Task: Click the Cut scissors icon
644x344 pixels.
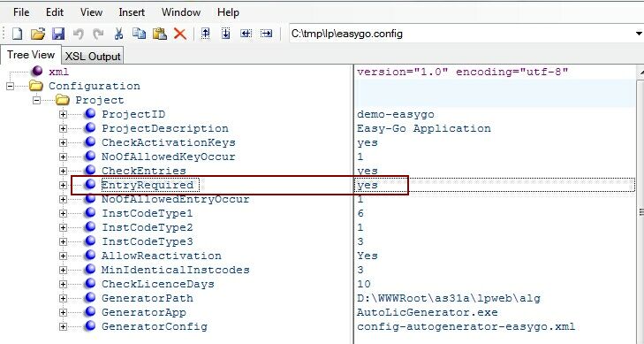Action: (118, 34)
